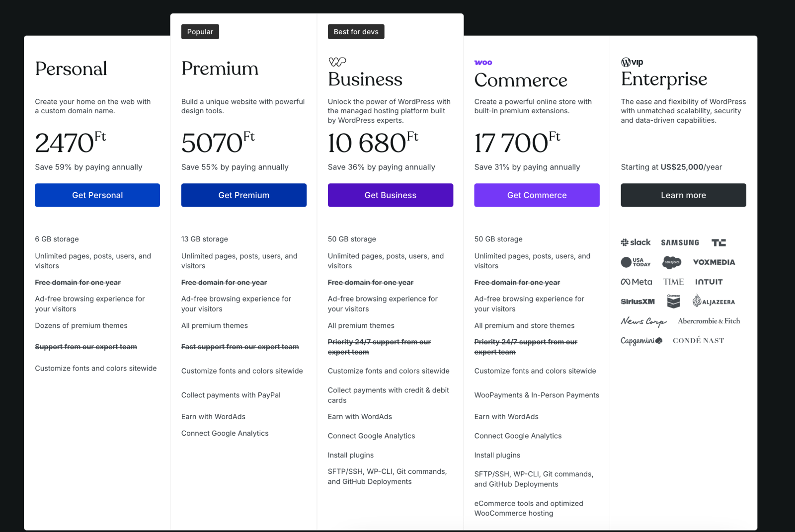The height and width of the screenshot is (532, 795).
Task: Click the TIME logo
Action: 673,282
